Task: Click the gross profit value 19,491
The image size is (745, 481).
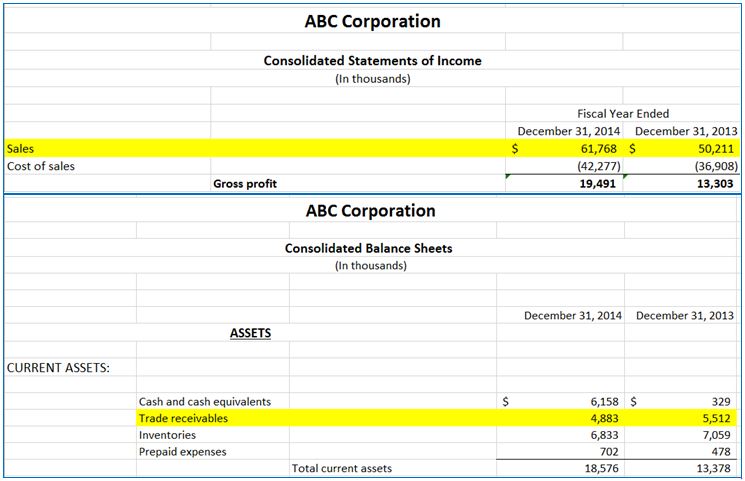Action: [598, 184]
